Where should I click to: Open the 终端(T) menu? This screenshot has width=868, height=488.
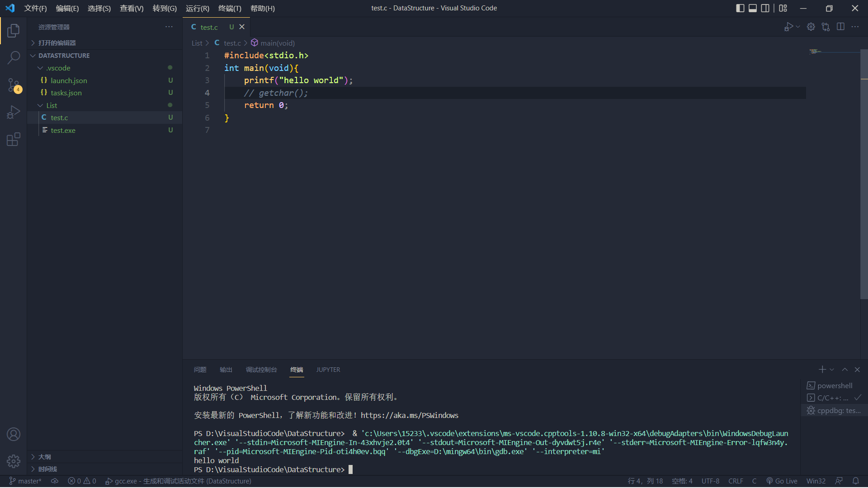tap(230, 8)
